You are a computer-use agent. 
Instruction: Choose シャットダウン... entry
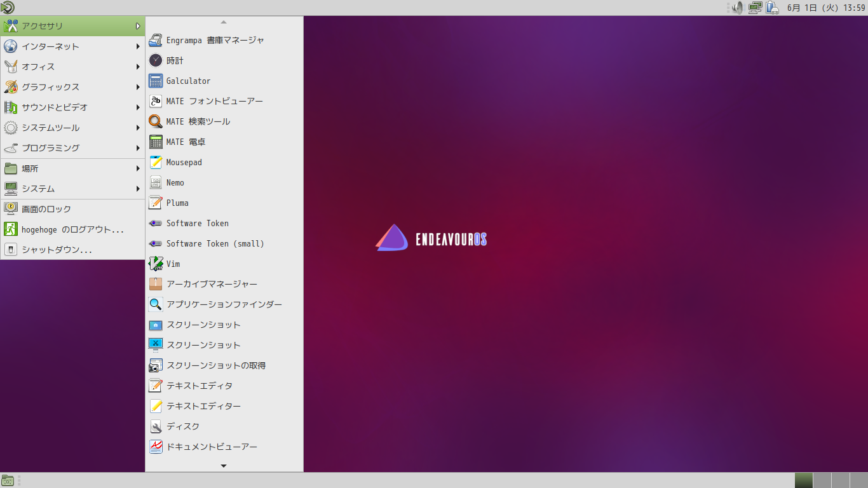coord(72,250)
